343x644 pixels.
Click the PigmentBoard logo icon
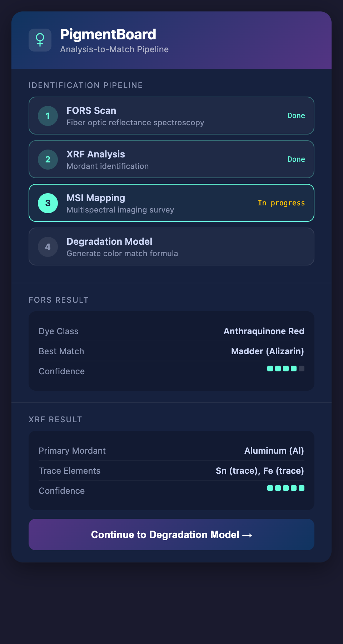40,40
